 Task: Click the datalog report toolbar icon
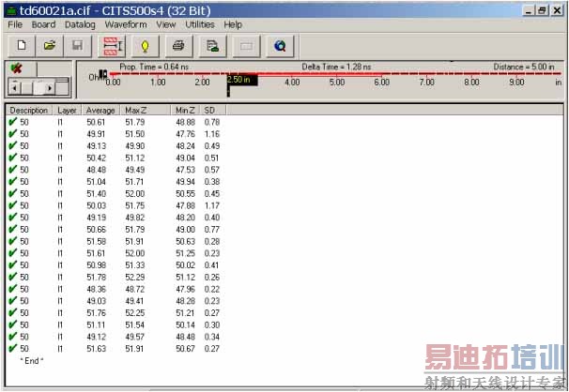[x=212, y=46]
